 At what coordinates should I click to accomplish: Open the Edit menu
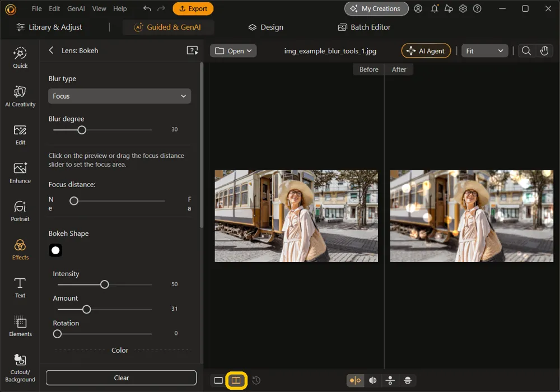point(54,8)
